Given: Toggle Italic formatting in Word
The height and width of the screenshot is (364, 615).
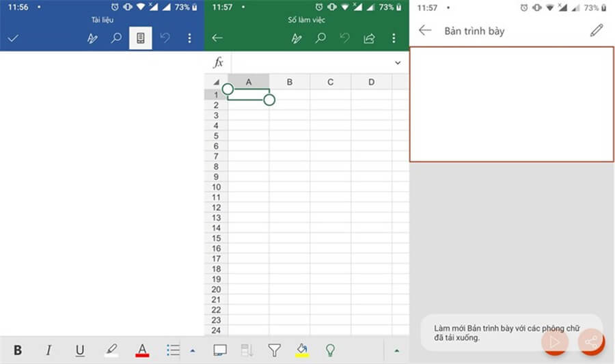Looking at the screenshot, I should (x=49, y=350).
